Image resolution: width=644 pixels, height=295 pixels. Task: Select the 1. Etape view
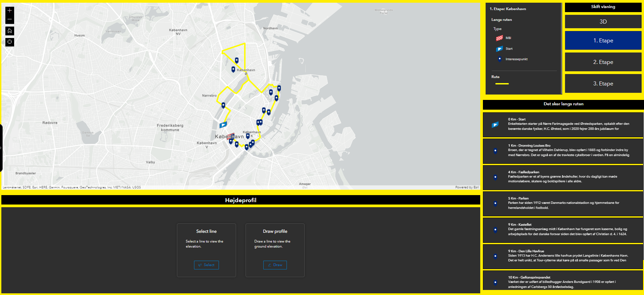(x=603, y=40)
